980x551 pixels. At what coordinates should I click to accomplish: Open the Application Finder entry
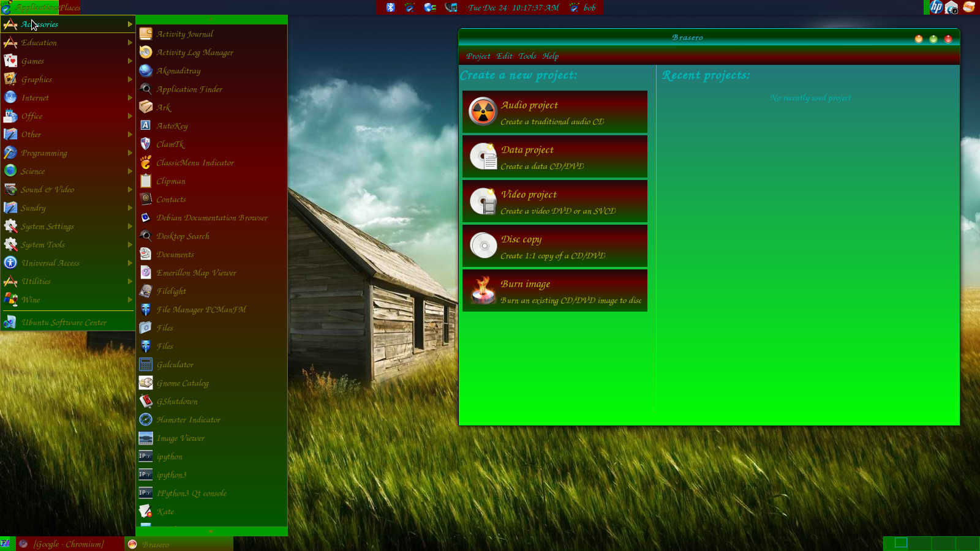[x=211, y=89]
